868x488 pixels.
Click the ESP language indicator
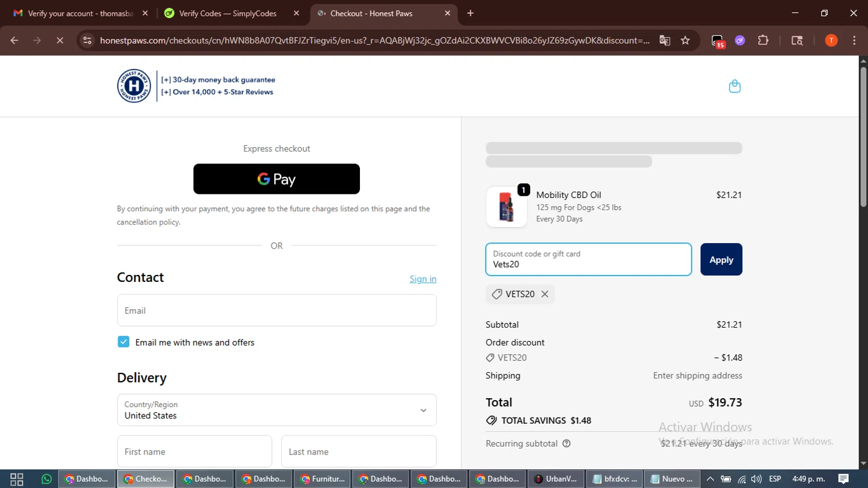point(775,479)
